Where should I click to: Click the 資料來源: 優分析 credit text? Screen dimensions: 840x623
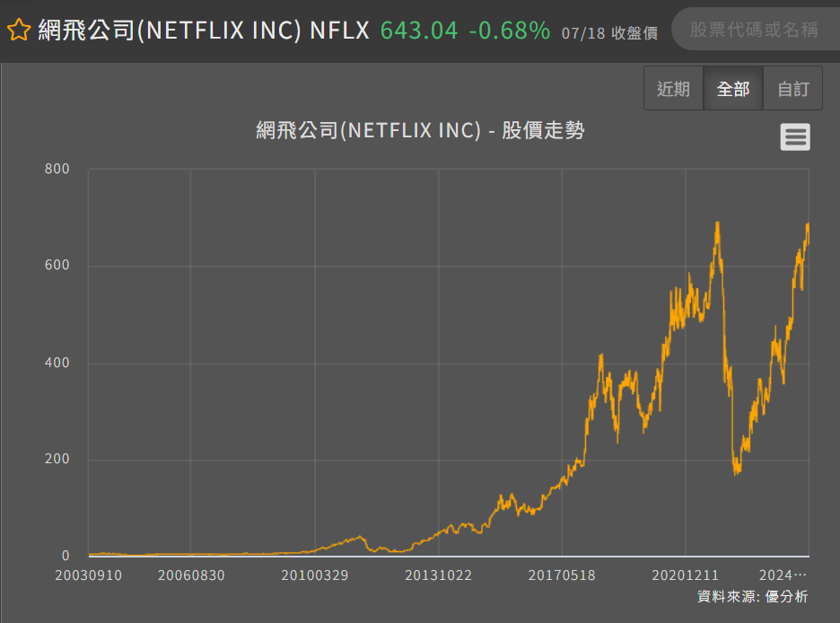pyautogui.click(x=752, y=596)
